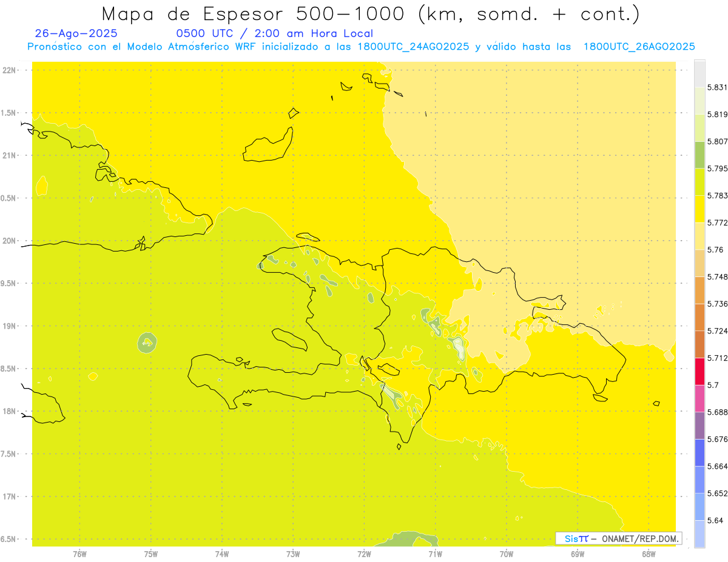Click the legend value 5.76
Image resolution: width=728 pixels, height=562 pixels.
715,250
